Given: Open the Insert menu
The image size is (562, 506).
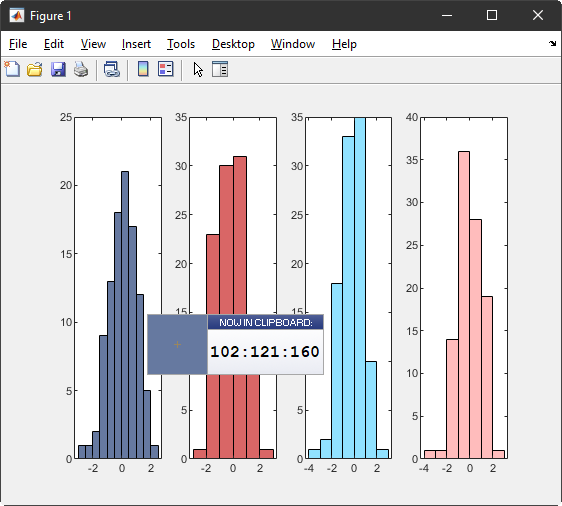Looking at the screenshot, I should (136, 44).
